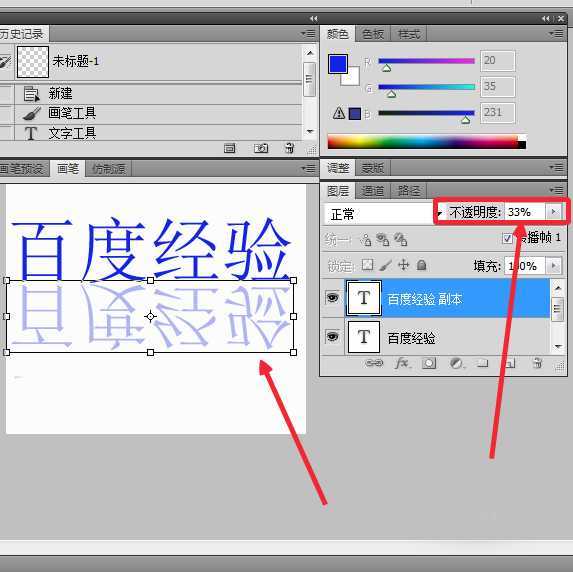The height and width of the screenshot is (572, 573).
Task: Toggle lock all padlock icon
Action: (421, 265)
